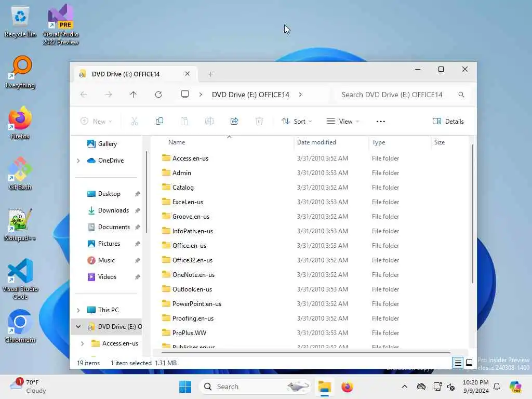
Task: Switch to details list view icon
Action: 458,363
